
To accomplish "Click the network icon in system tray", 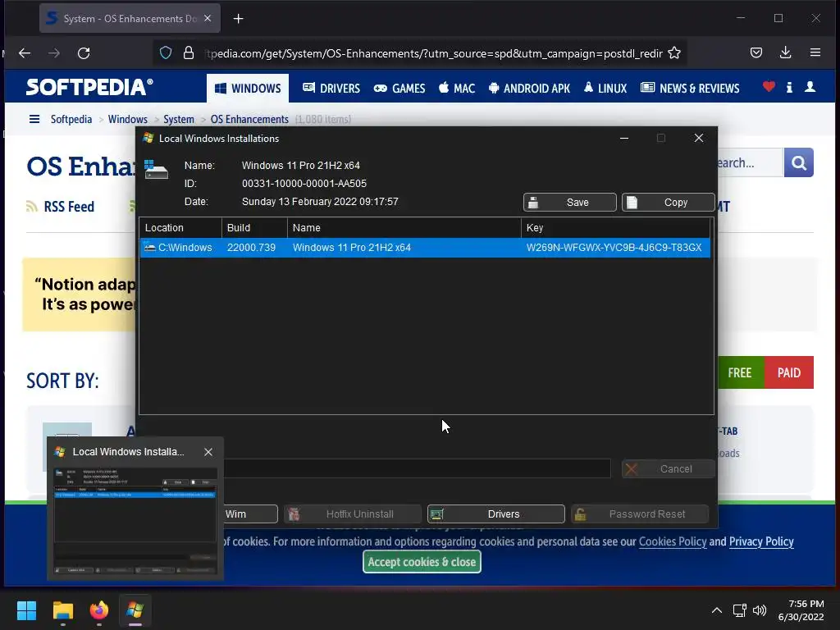I will click(740, 610).
